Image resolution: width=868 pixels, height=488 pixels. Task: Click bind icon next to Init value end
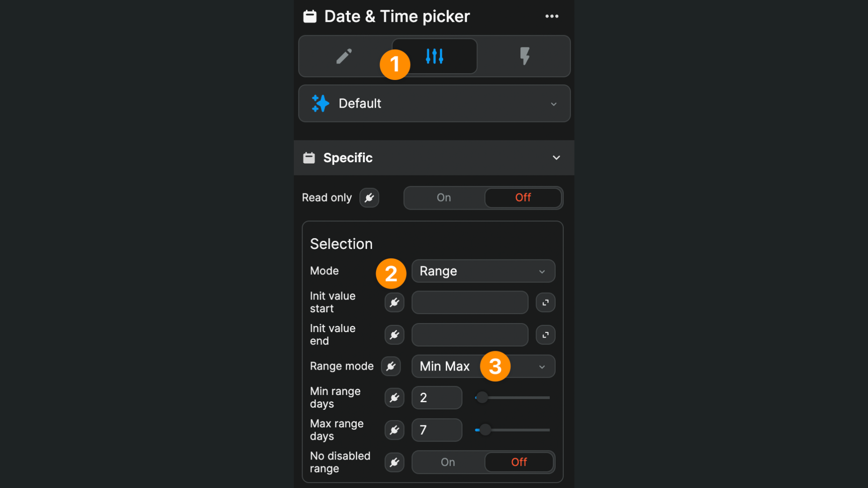[x=394, y=335]
